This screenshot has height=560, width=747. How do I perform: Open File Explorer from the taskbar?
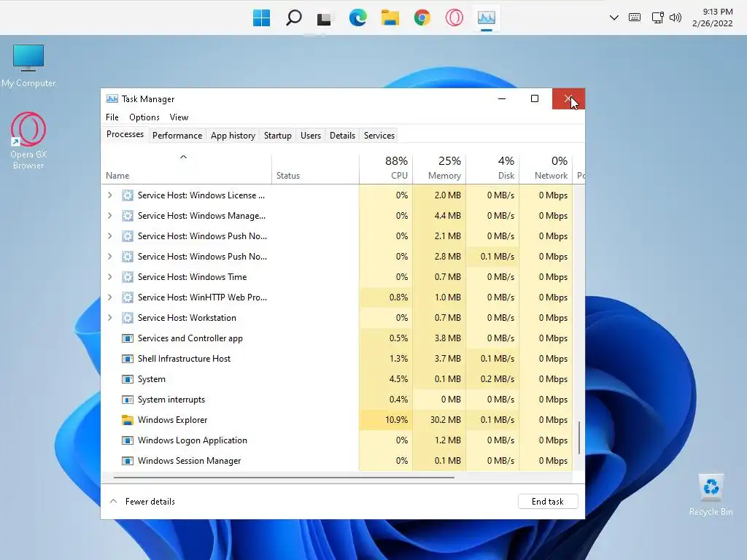click(x=390, y=18)
